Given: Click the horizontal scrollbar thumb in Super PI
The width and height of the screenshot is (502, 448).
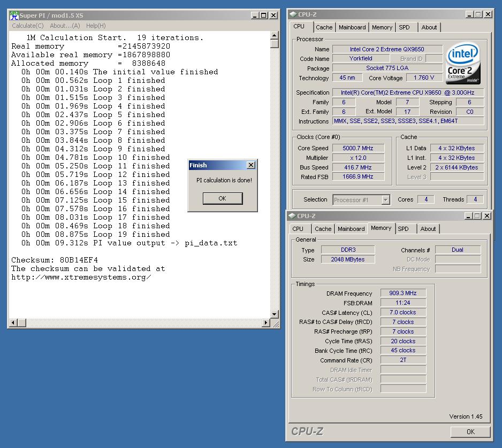Looking at the screenshot, I should [x=22, y=323].
